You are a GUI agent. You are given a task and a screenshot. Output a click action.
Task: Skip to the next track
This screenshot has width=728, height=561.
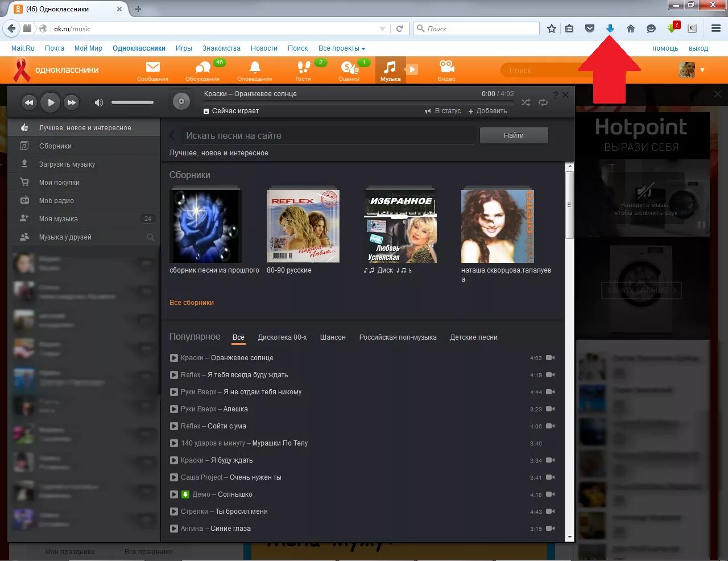[x=71, y=102]
